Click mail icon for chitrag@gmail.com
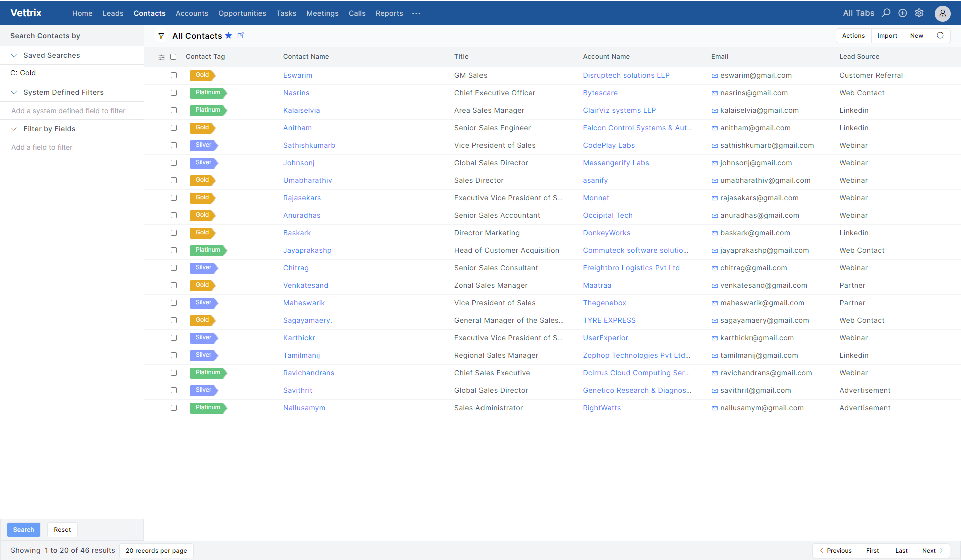 (x=715, y=268)
